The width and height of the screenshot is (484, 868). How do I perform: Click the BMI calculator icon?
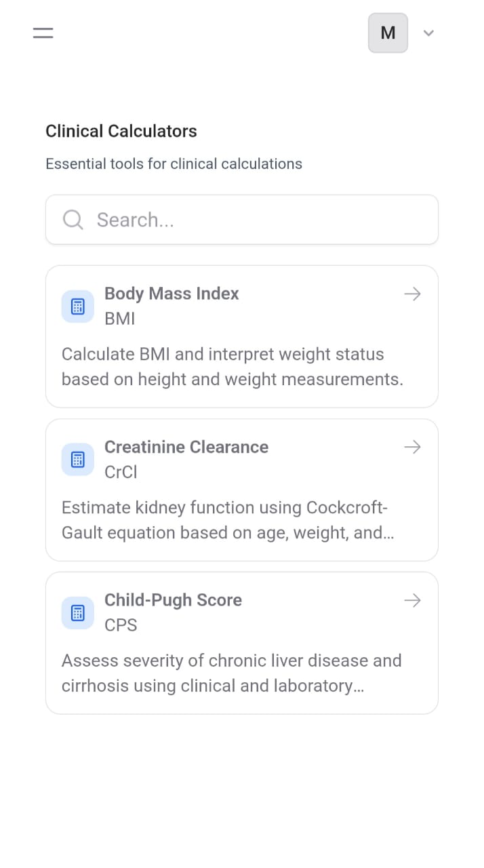[x=77, y=306]
